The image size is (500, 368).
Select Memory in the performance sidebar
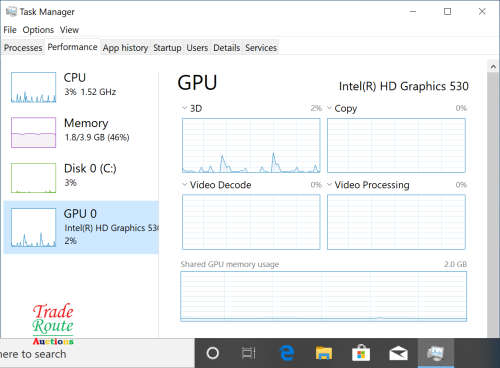pos(81,132)
